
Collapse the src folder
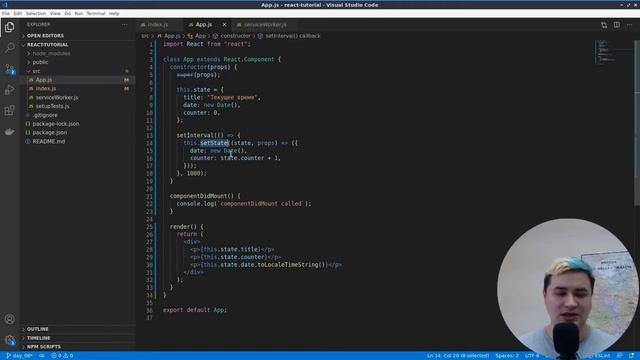click(36, 71)
